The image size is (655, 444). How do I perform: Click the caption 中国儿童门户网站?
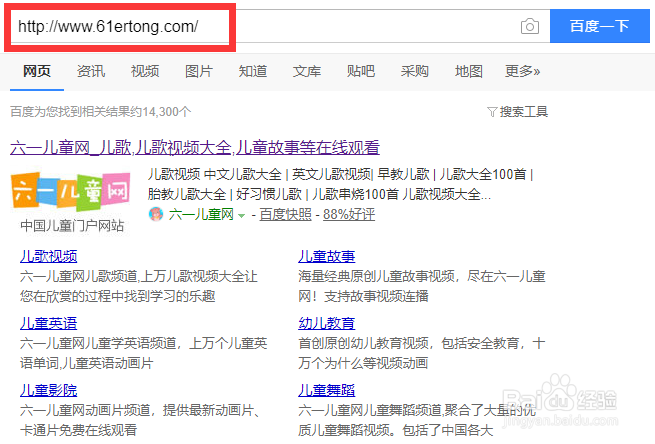(x=72, y=226)
